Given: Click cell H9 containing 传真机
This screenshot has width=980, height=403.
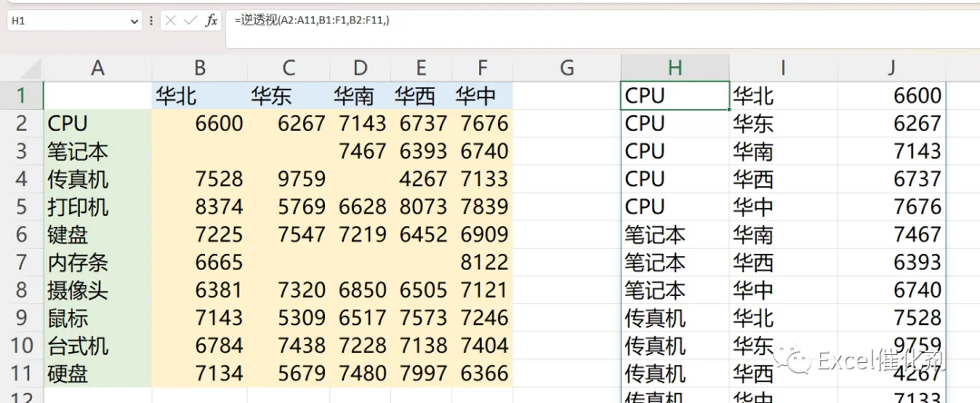Looking at the screenshot, I should (x=675, y=318).
